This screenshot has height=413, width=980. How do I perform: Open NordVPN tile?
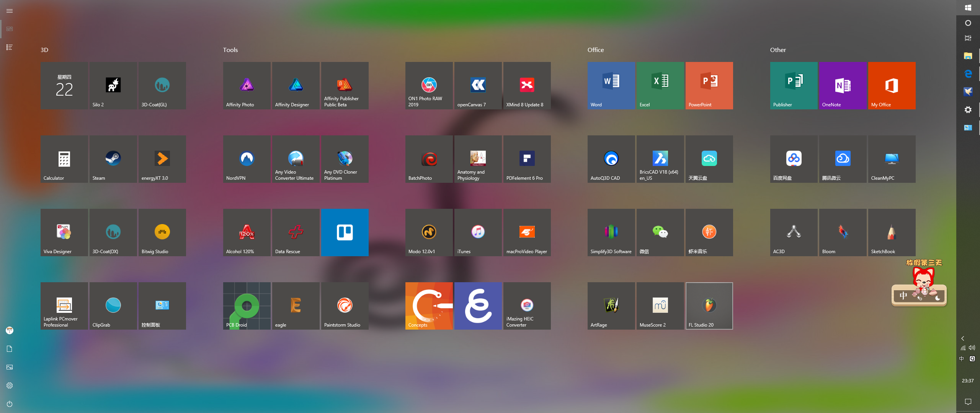(x=247, y=159)
